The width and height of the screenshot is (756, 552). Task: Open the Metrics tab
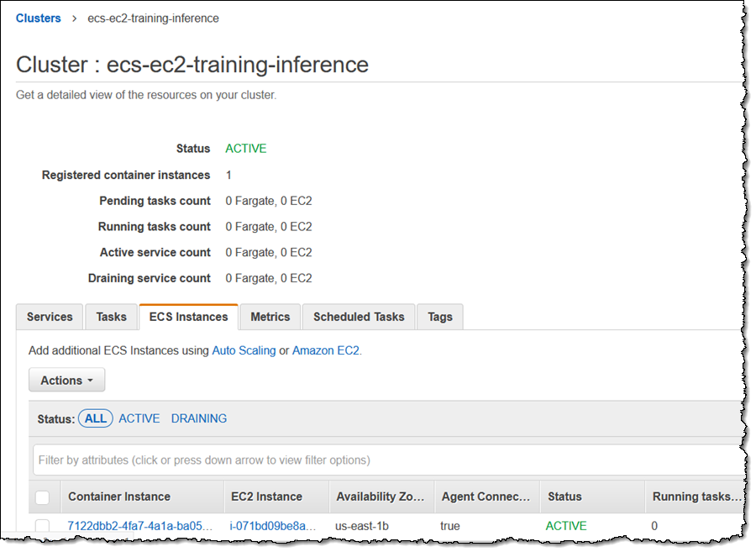coord(270,317)
